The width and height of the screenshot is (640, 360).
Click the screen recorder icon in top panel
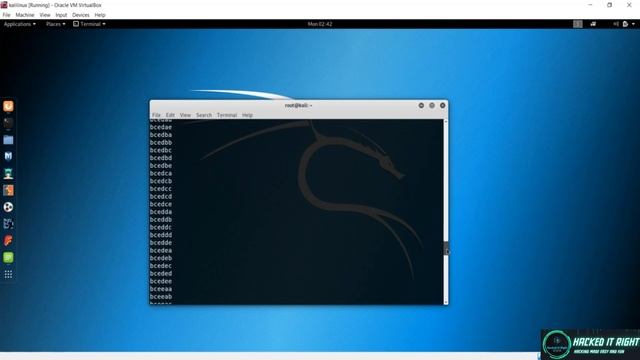pos(593,24)
